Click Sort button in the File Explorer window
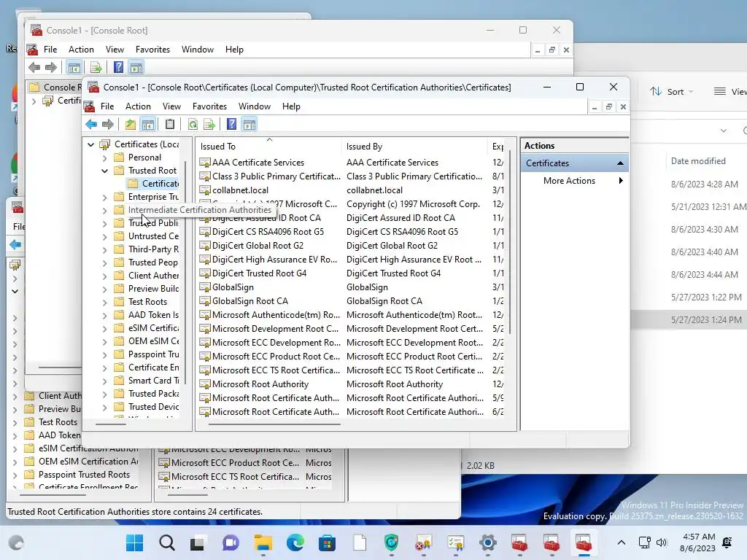The height and width of the screenshot is (560, 747). (672, 91)
